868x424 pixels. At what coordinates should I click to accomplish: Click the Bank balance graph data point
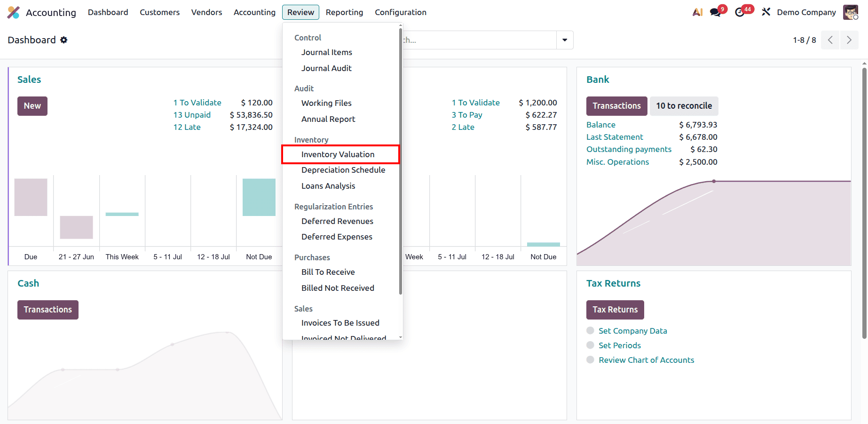(714, 181)
